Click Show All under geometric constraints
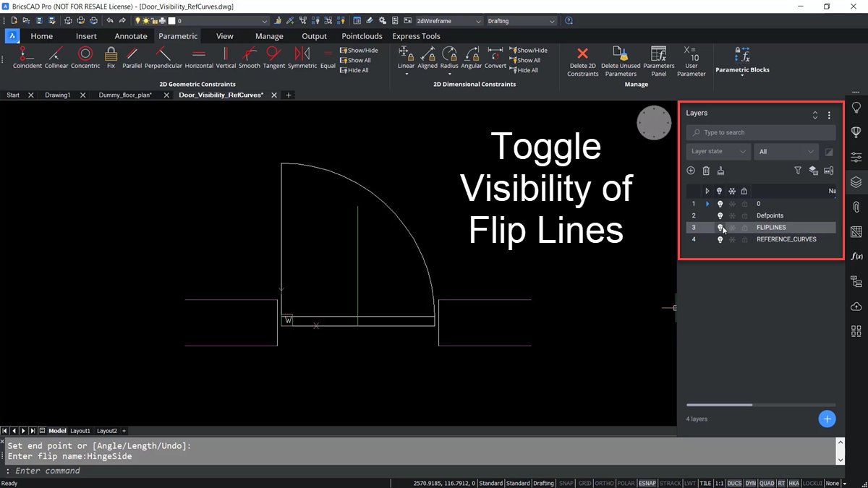 tap(356, 60)
